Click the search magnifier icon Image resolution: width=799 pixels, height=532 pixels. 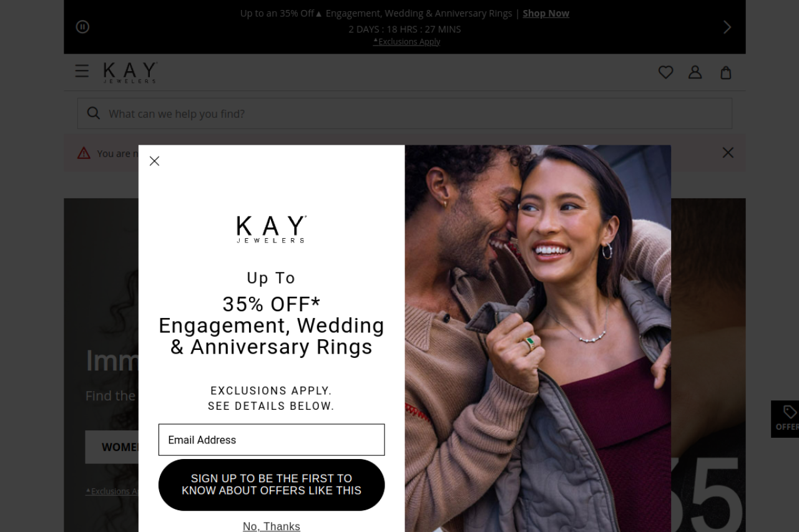click(x=94, y=113)
